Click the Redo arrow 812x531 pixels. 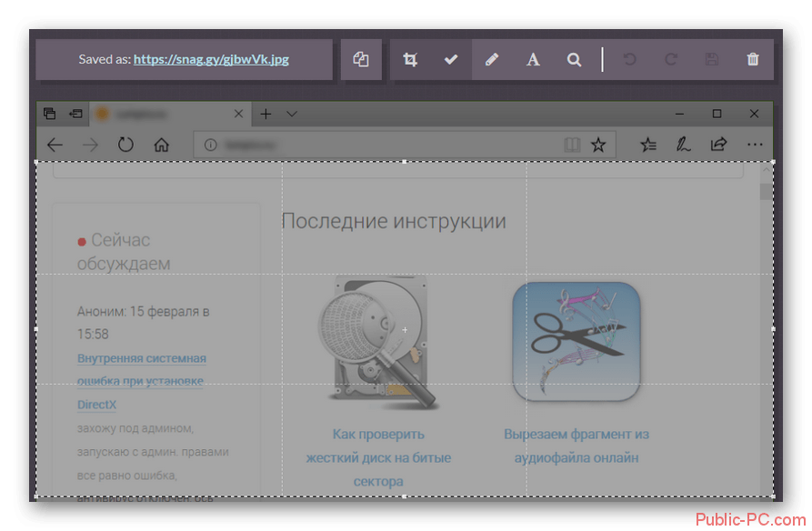coord(671,59)
